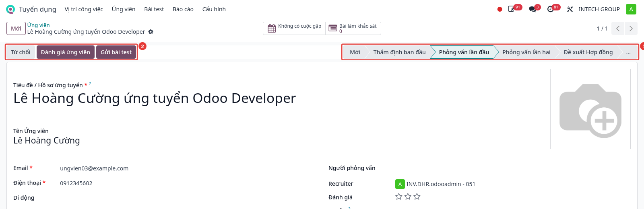Edit the application title field
644x209 pixels.
(x=155, y=98)
